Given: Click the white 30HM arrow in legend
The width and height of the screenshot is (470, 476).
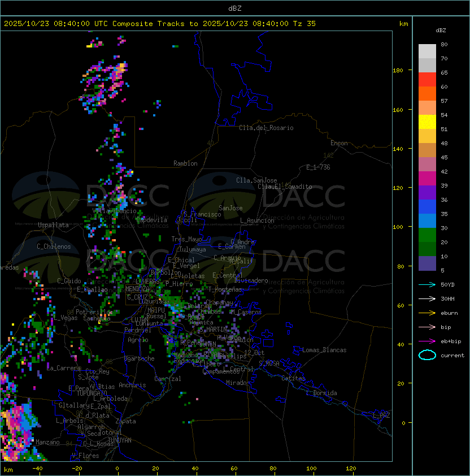Looking at the screenshot, I should click(x=427, y=298).
